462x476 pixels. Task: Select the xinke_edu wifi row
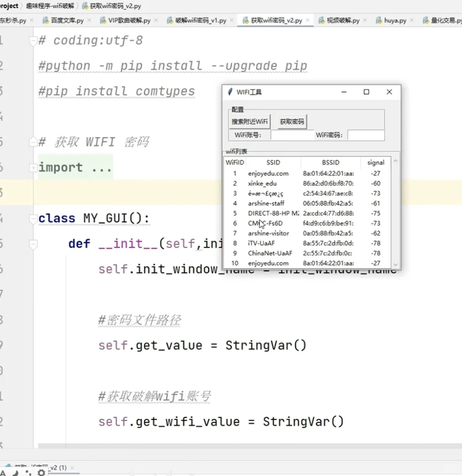307,183
